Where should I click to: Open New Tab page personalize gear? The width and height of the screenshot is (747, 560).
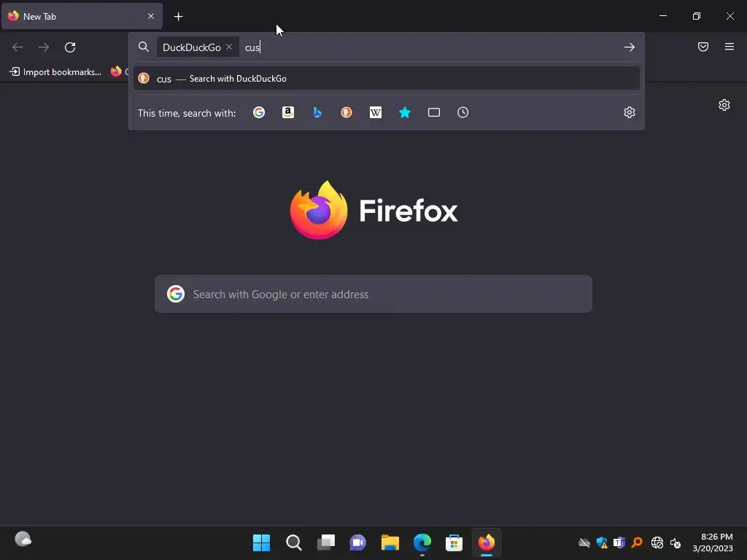(x=724, y=105)
